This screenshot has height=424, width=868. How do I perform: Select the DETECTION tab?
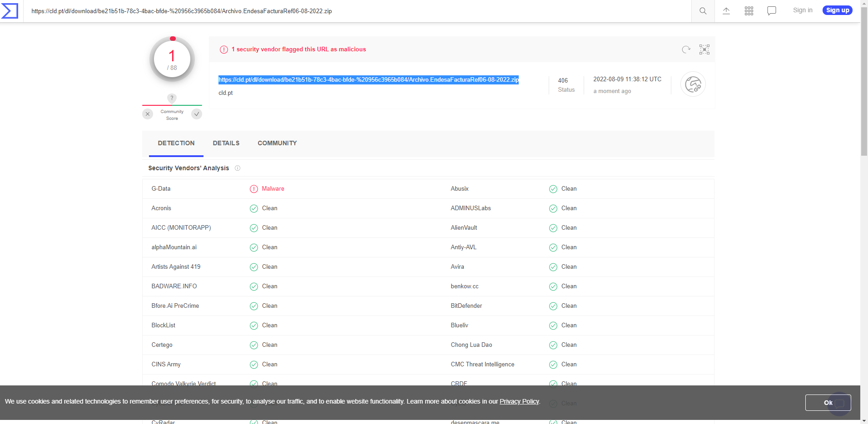tap(176, 143)
